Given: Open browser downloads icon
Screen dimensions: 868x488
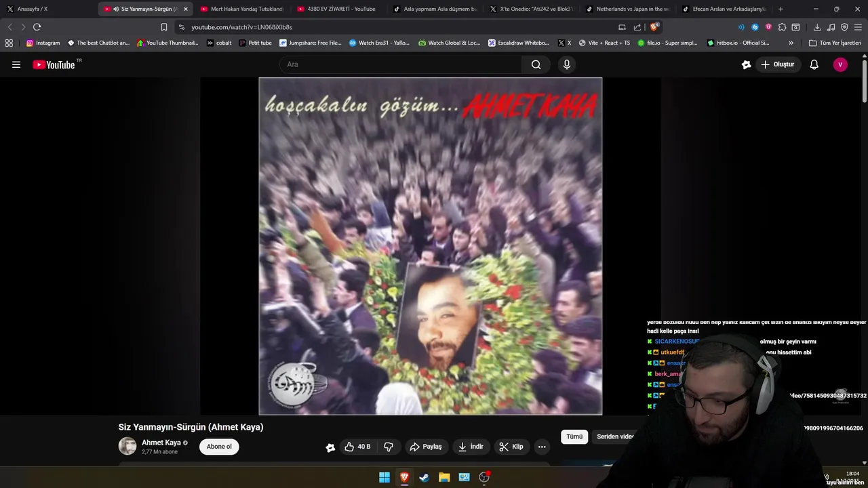Looking at the screenshot, I should pyautogui.click(x=817, y=27).
